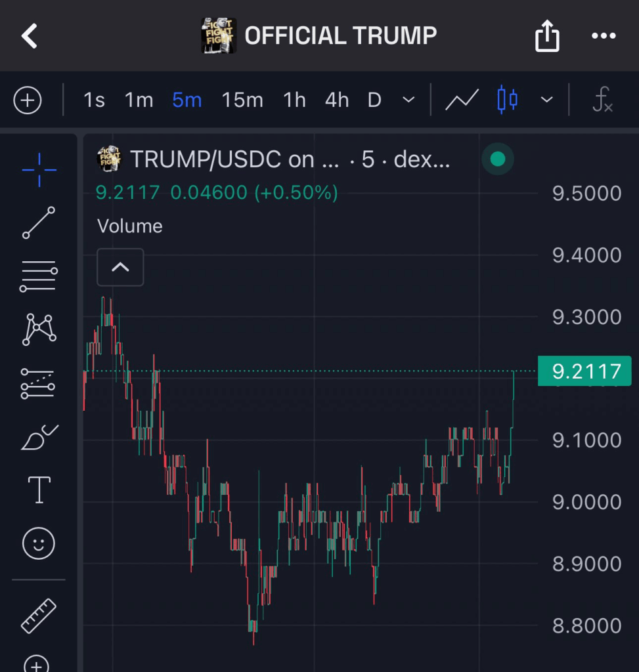Click the 9.5000 price axis label
639x672 pixels.
pyautogui.click(x=586, y=194)
